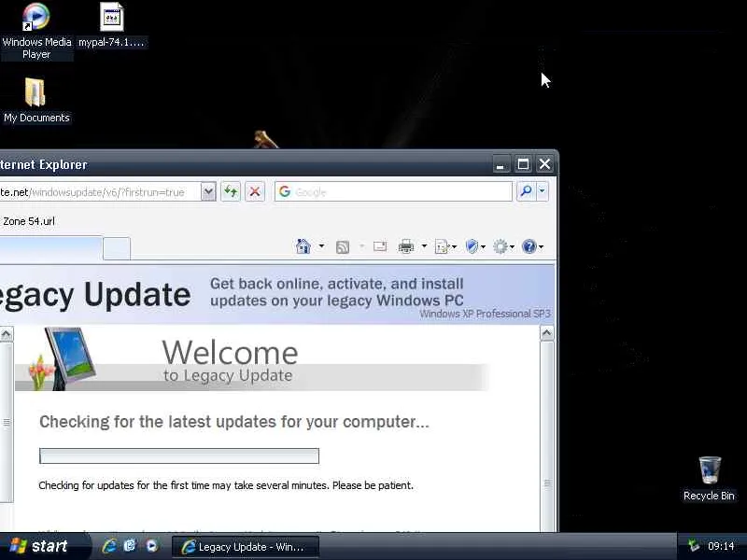Open the Help question mark menu
747x560 pixels.
(x=529, y=246)
